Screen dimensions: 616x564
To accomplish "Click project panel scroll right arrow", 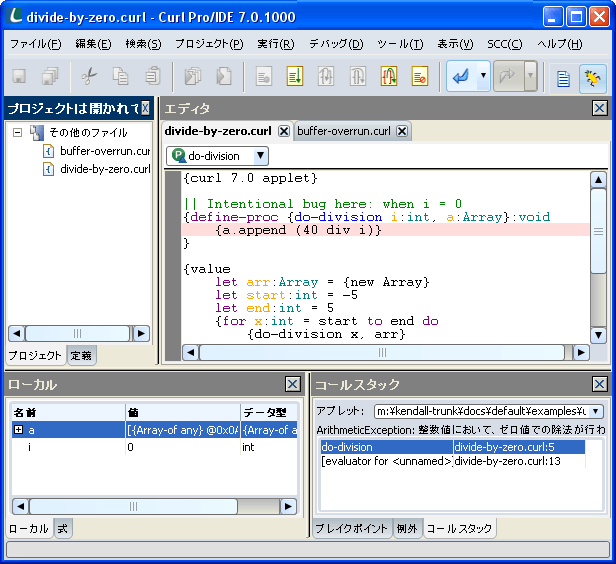I will [x=141, y=334].
